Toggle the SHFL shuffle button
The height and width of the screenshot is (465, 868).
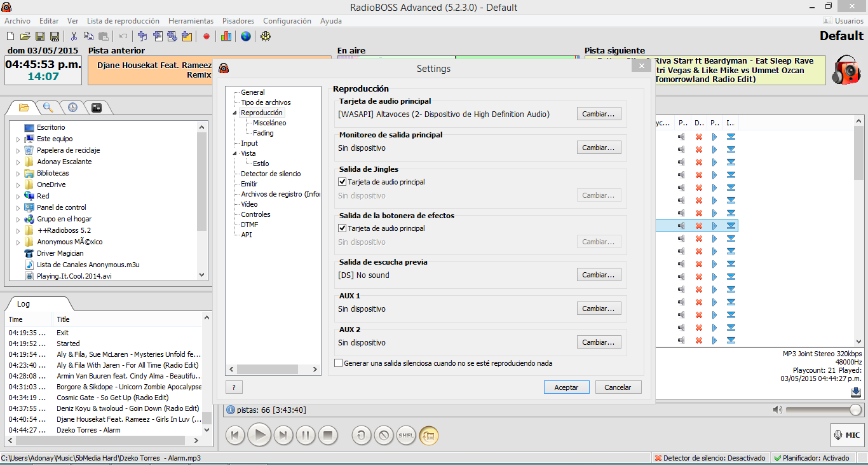pos(406,436)
